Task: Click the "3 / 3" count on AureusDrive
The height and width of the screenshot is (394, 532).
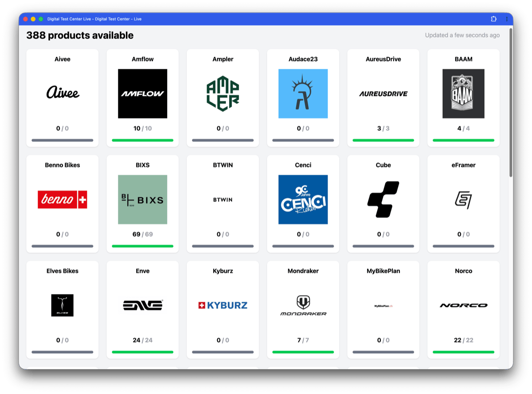Action: (x=383, y=129)
